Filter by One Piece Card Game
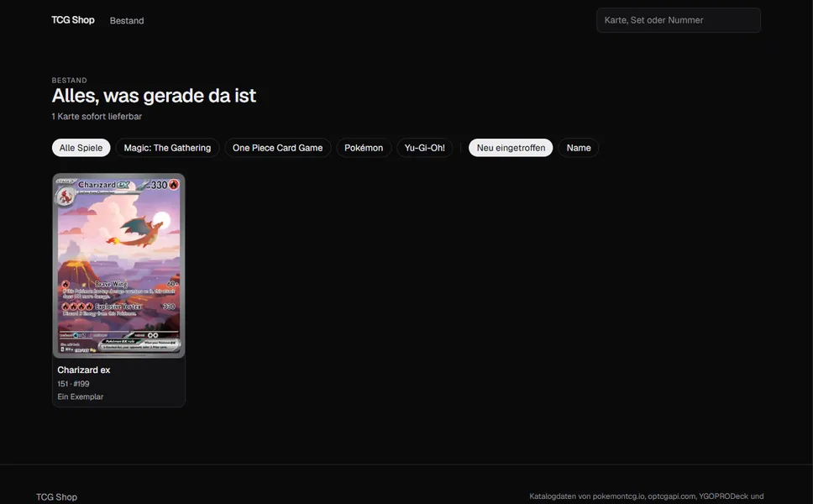The width and height of the screenshot is (813, 504). click(x=277, y=148)
